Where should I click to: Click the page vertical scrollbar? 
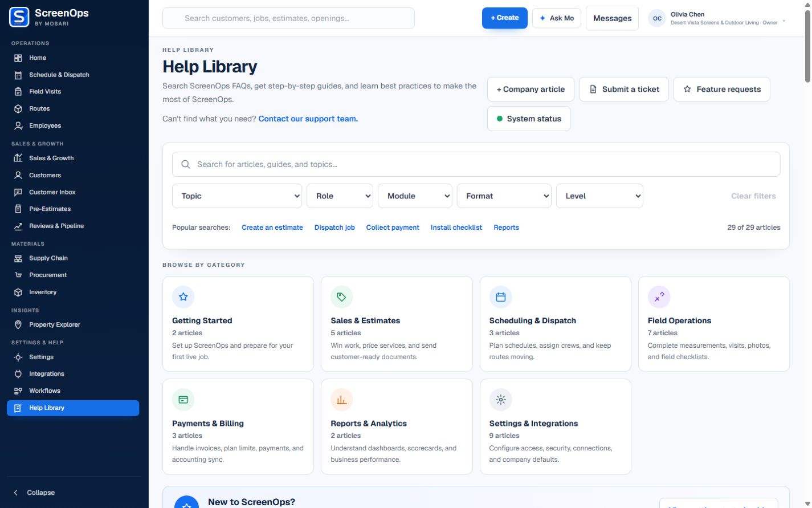(807, 46)
